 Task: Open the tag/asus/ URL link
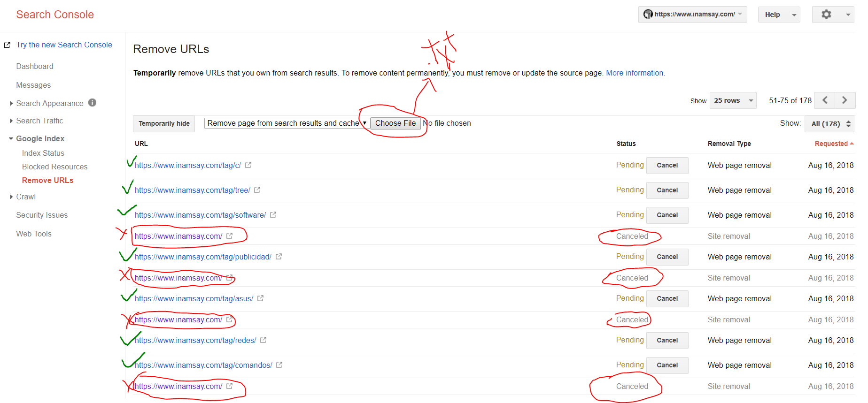point(194,299)
